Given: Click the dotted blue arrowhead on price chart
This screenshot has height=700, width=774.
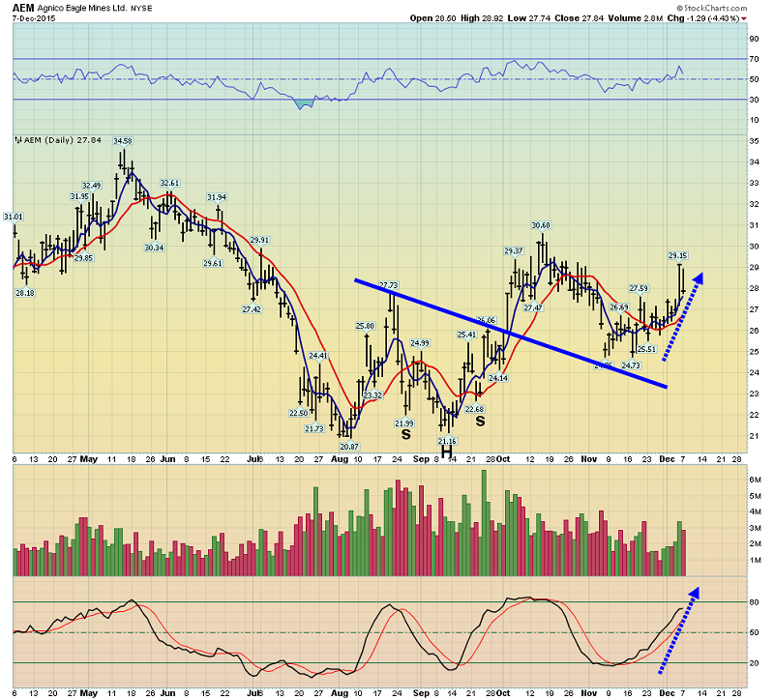Looking at the screenshot, I should pos(698,277).
